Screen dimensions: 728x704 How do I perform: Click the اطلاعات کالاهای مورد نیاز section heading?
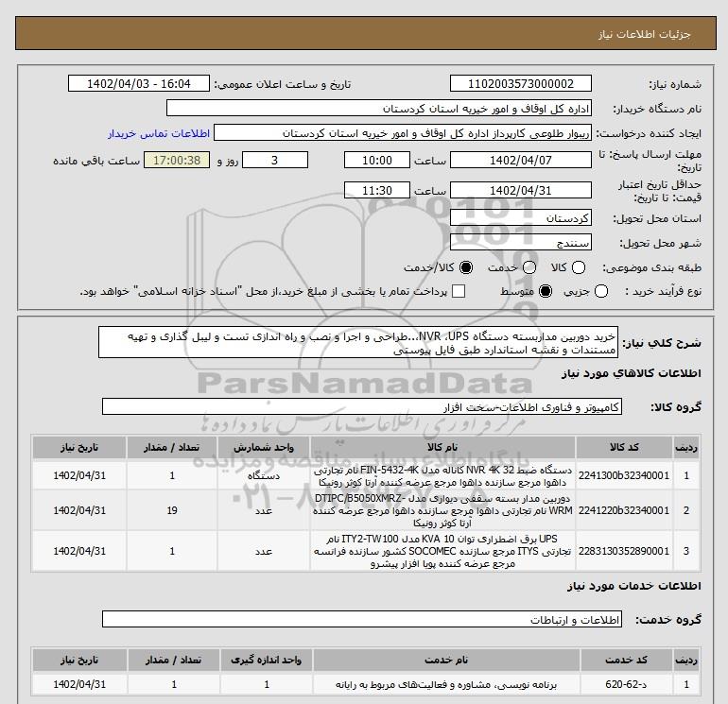click(632, 373)
